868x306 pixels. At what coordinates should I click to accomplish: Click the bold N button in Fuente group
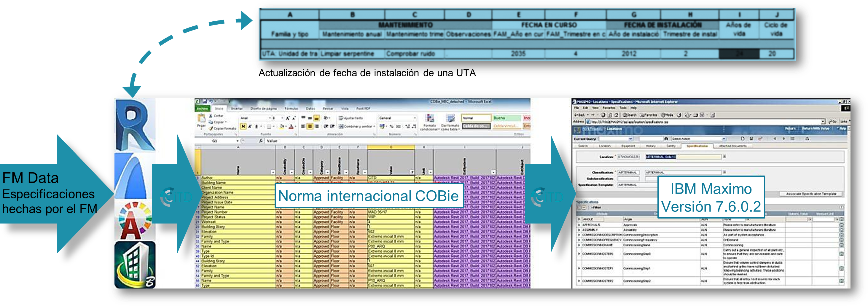click(243, 126)
